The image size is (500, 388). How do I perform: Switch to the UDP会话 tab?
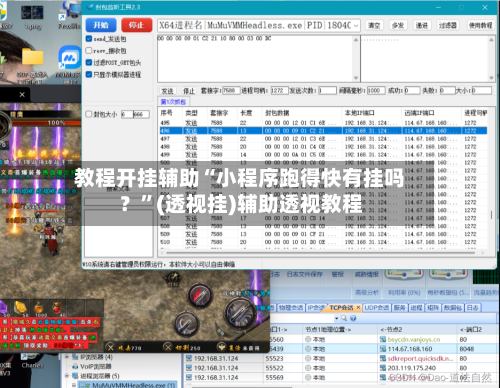(x=377, y=308)
